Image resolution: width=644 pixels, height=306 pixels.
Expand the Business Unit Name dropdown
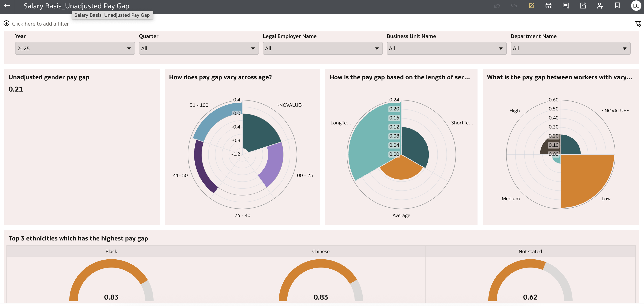pyautogui.click(x=446, y=49)
